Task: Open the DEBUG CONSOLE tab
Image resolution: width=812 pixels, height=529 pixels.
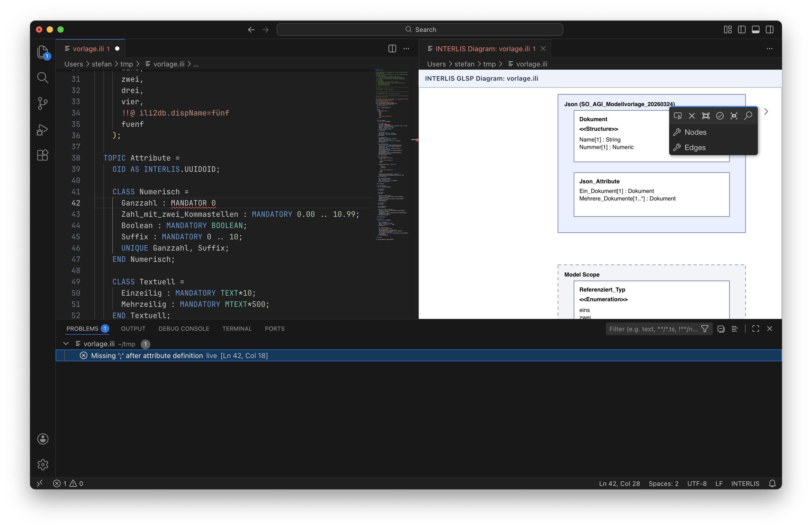Action: coord(184,329)
